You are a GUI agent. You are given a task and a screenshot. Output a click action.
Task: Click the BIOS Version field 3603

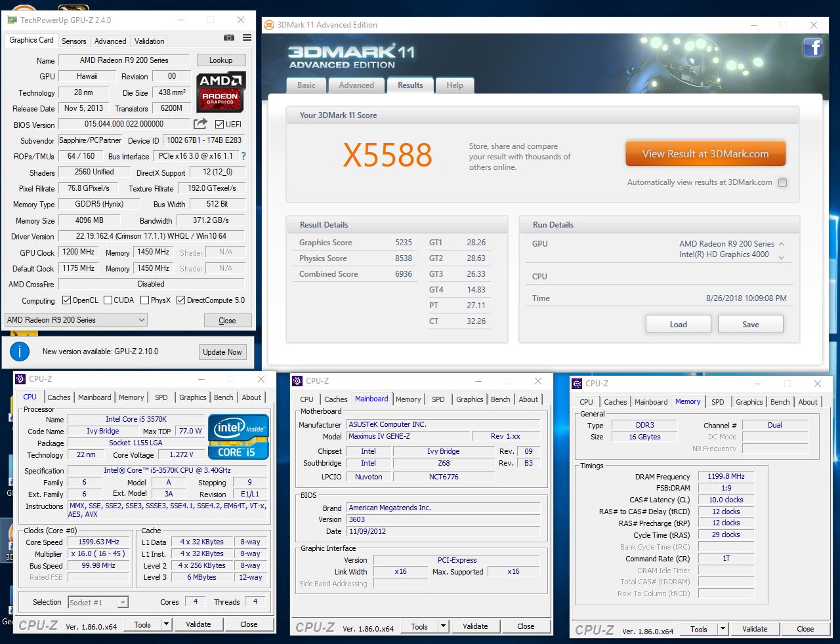[x=444, y=519]
